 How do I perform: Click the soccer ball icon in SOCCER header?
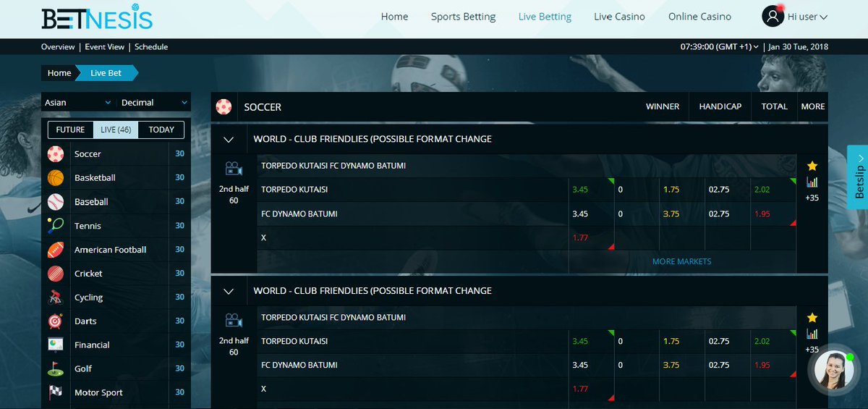pos(224,106)
